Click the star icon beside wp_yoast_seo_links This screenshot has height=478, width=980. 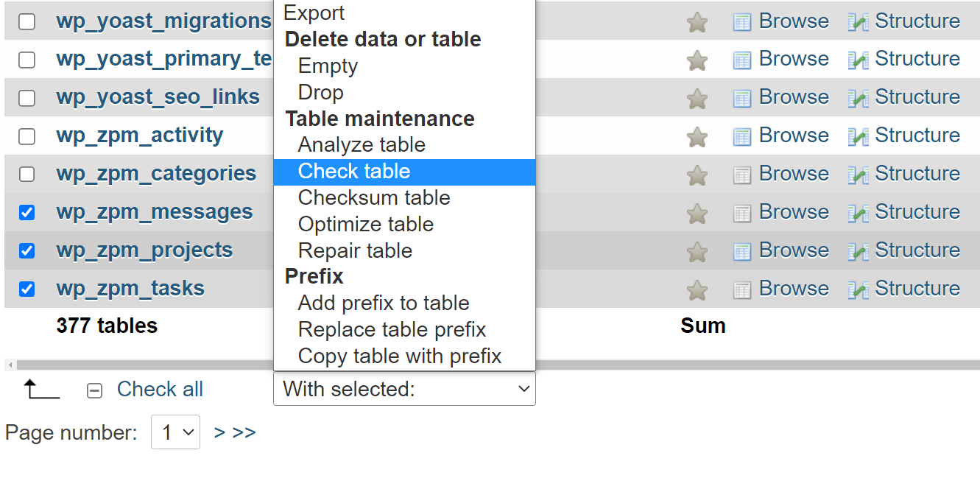[697, 96]
